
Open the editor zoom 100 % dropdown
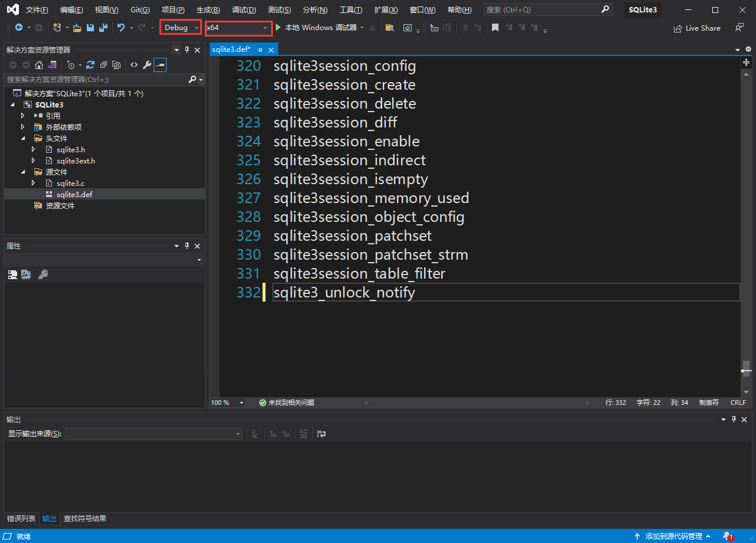pos(227,403)
